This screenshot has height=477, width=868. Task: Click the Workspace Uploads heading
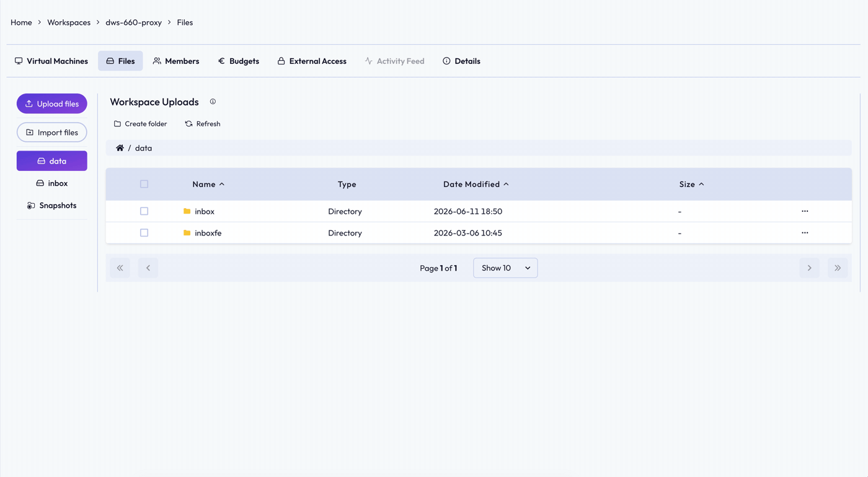pyautogui.click(x=154, y=102)
